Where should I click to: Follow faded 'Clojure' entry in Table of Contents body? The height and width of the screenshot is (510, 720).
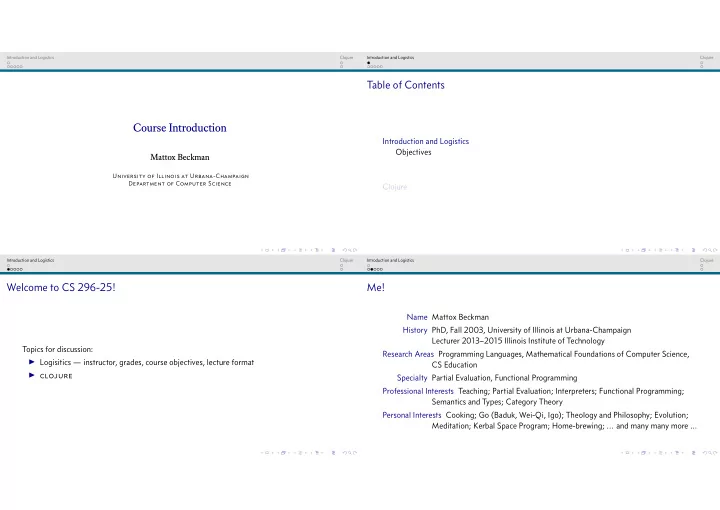(394, 187)
